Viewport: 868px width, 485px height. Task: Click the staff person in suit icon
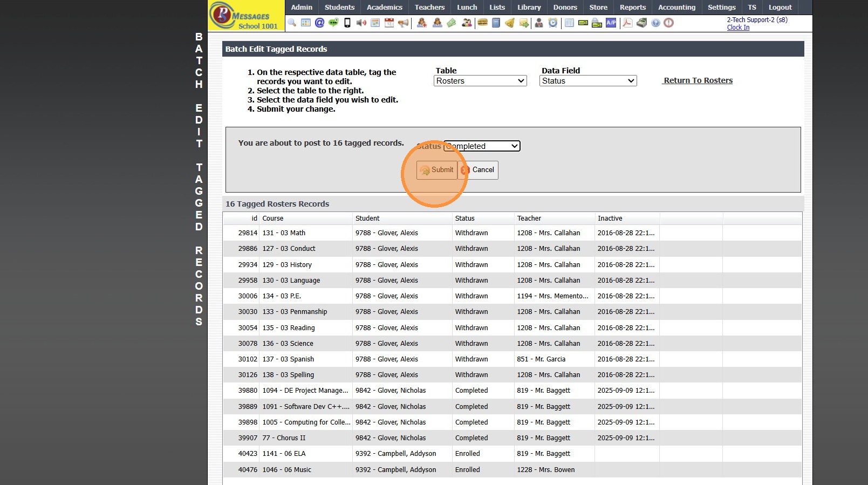point(539,23)
